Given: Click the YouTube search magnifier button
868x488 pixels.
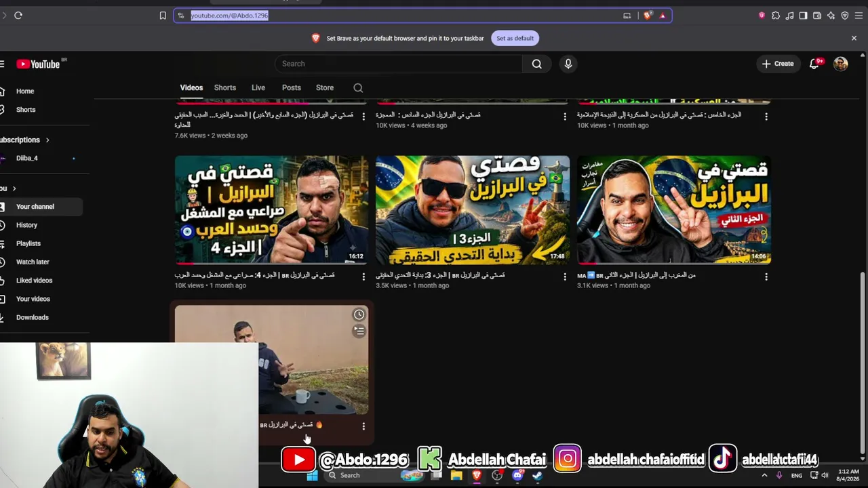Looking at the screenshot, I should click(x=536, y=64).
